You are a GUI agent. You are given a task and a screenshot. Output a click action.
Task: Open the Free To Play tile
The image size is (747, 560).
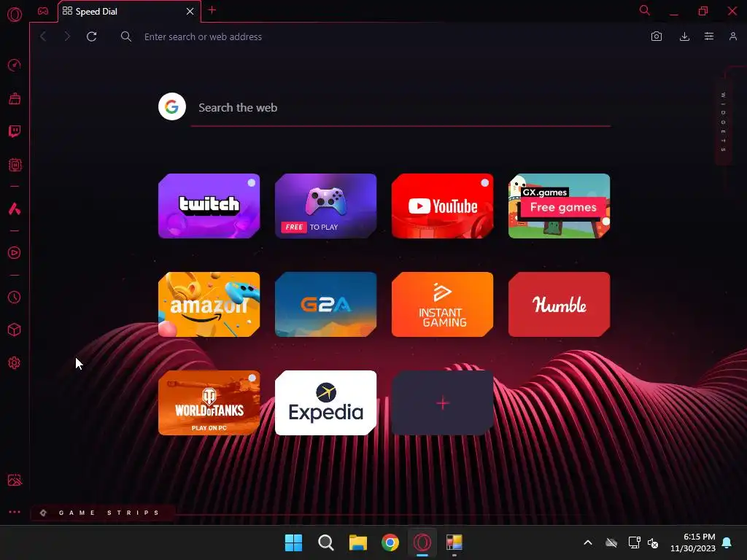click(326, 206)
